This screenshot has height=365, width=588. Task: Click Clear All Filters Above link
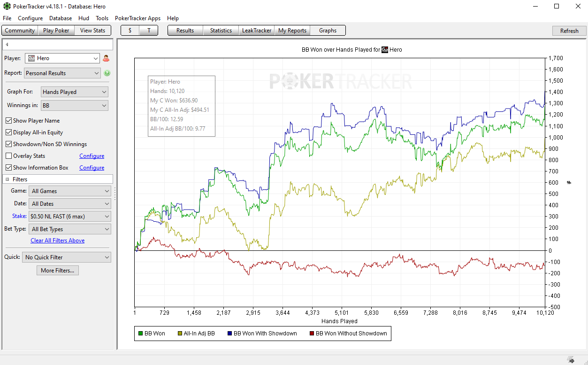point(58,241)
